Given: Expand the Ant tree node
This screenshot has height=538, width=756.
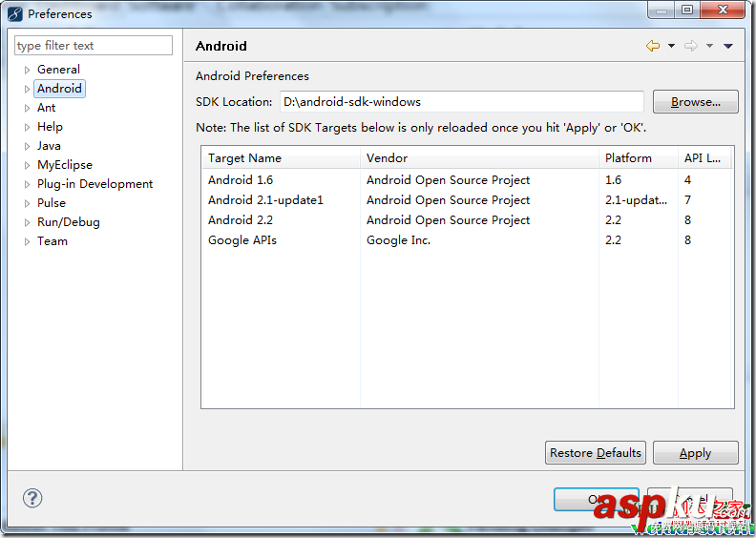Looking at the screenshot, I should (27, 109).
